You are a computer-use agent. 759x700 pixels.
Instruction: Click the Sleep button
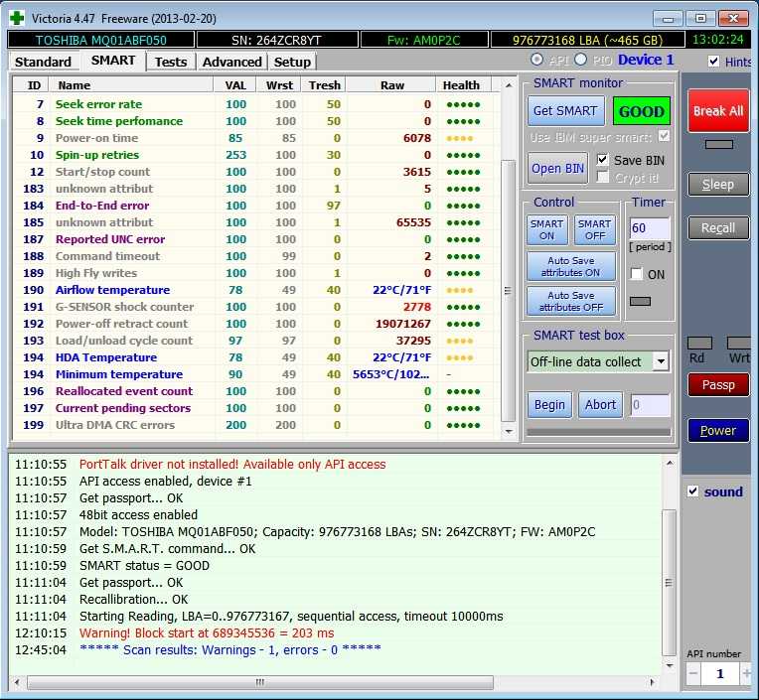click(717, 184)
